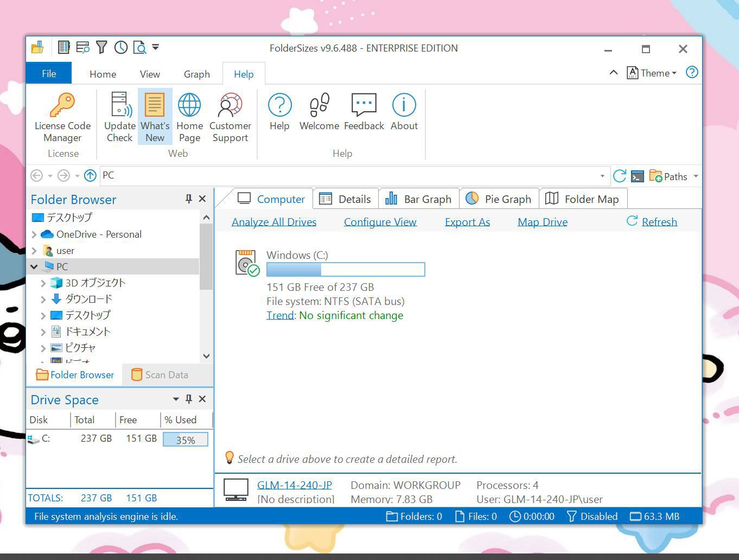Click the report grid icon in quick access toolbar
The image size is (739, 560).
coord(63,48)
